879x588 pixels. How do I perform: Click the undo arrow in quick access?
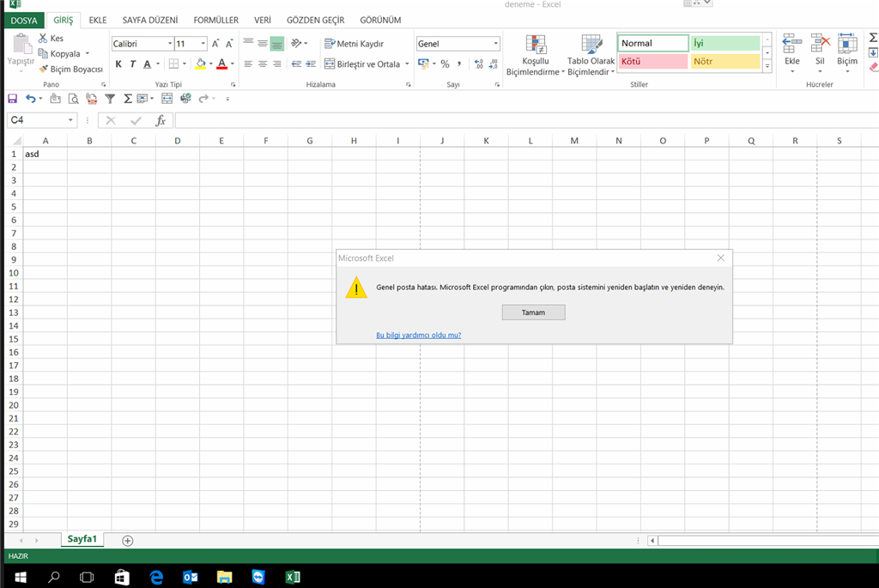tap(31, 99)
